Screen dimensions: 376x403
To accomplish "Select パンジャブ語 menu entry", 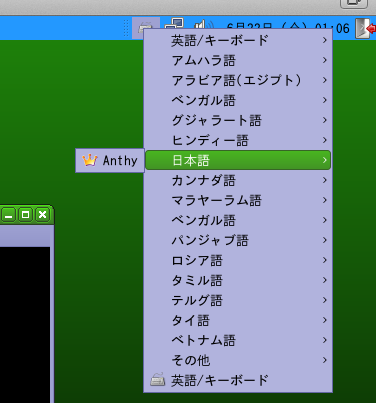I will click(x=238, y=240).
